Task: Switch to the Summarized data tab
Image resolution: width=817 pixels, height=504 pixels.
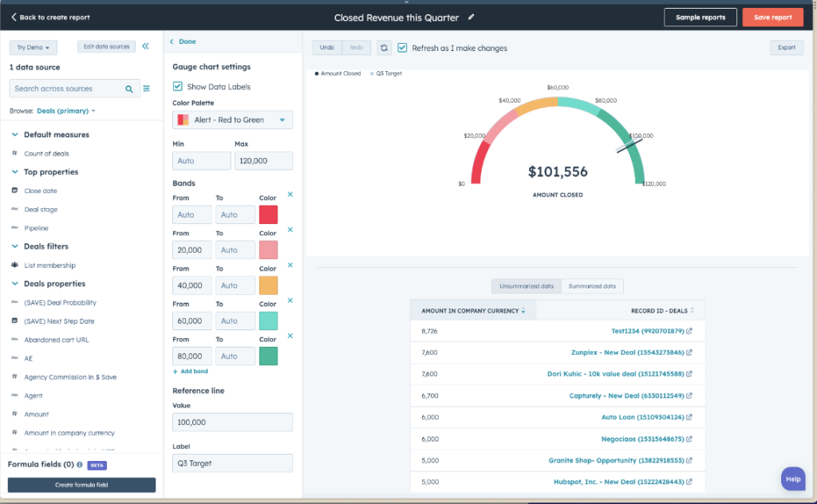Action: click(x=591, y=286)
